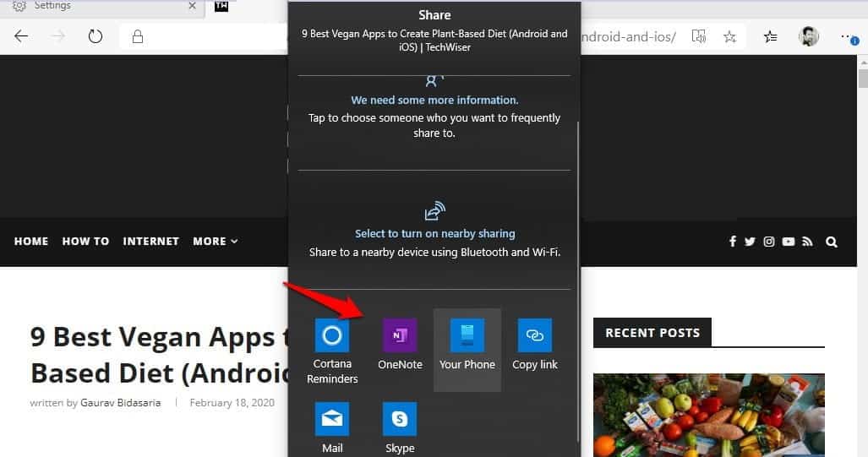Click the RECENT POSTS heading

652,333
